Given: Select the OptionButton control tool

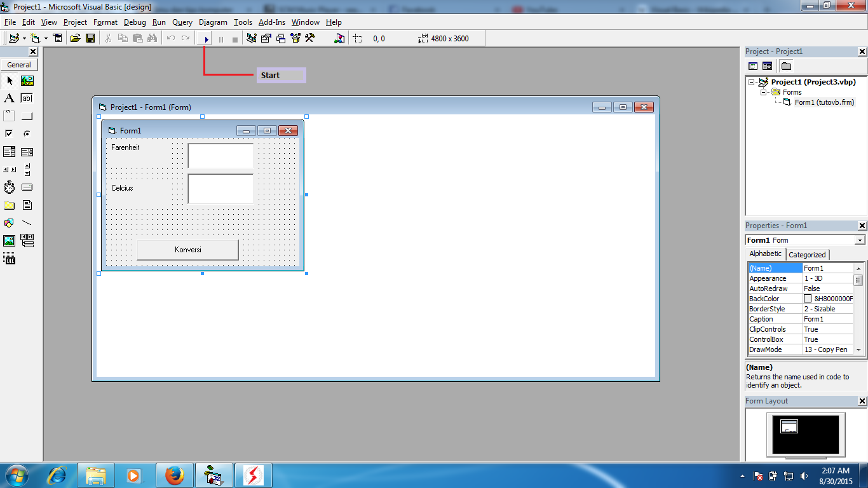Looking at the screenshot, I should [x=27, y=134].
